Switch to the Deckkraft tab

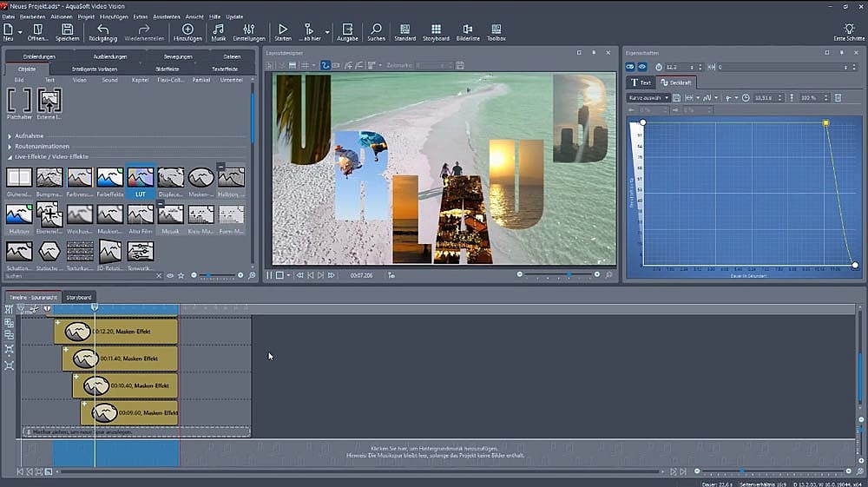click(675, 82)
